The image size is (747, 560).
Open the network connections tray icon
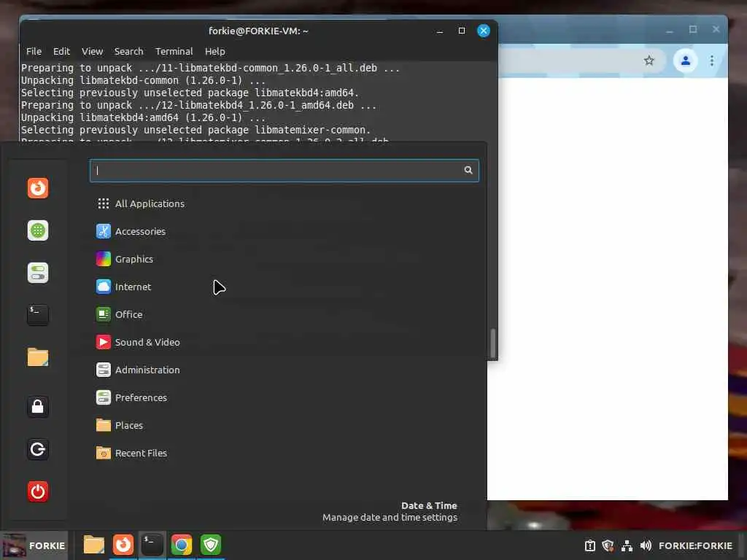(x=627, y=545)
